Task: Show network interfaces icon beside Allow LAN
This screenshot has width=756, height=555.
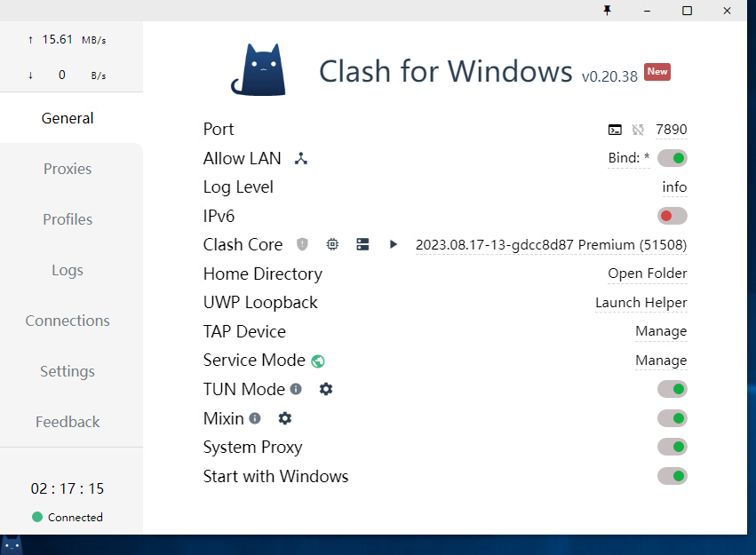Action: pos(301,158)
